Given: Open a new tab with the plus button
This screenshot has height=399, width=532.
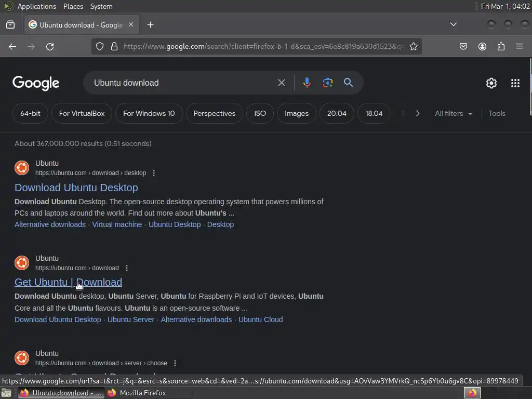Looking at the screenshot, I should coord(151,25).
